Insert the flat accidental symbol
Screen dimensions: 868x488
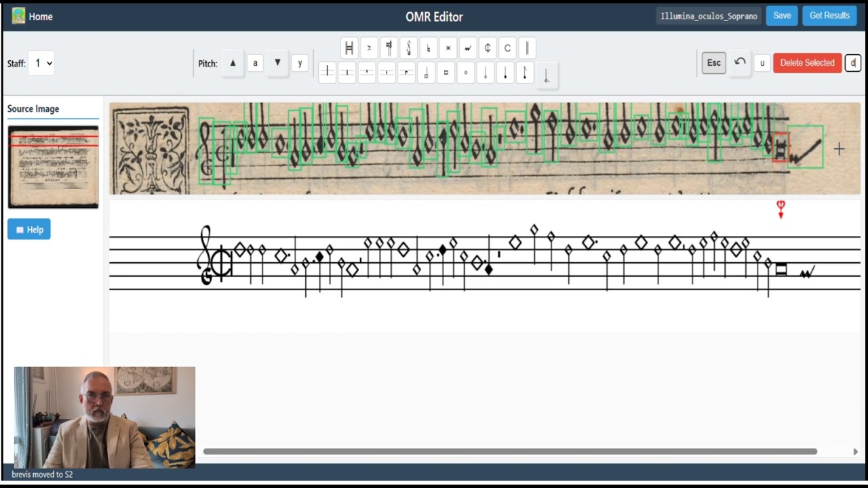pyautogui.click(x=428, y=48)
